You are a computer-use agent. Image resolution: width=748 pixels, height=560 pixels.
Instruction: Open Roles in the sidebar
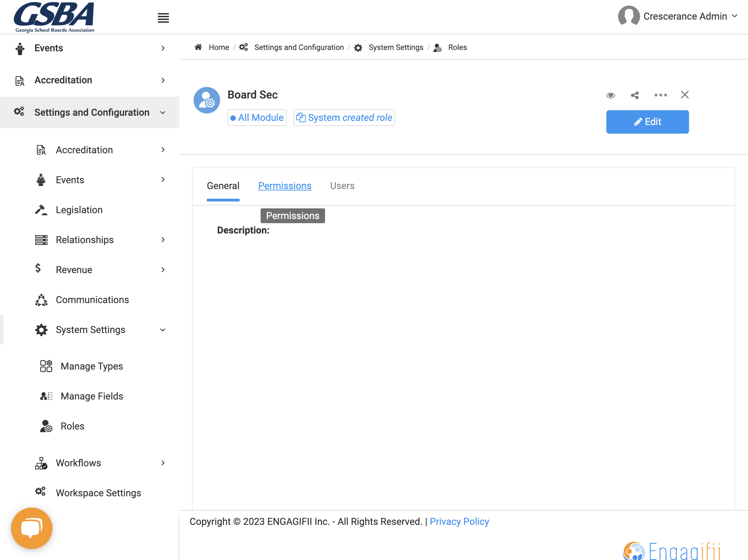(x=72, y=426)
